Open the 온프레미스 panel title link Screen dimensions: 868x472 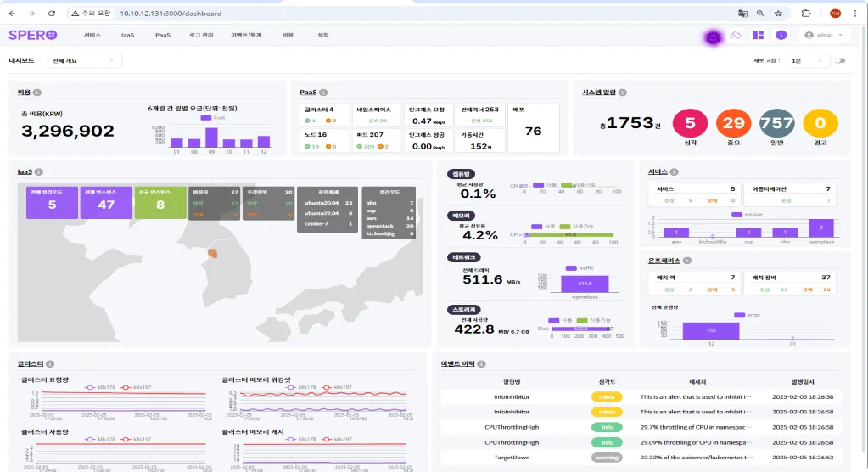[x=664, y=261]
